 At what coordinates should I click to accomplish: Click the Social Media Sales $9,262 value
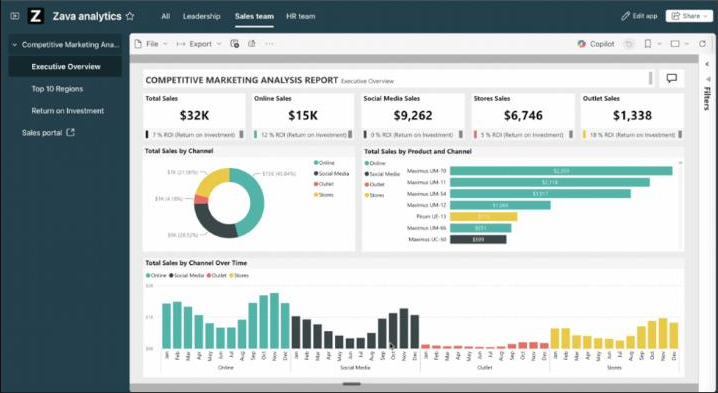(413, 115)
